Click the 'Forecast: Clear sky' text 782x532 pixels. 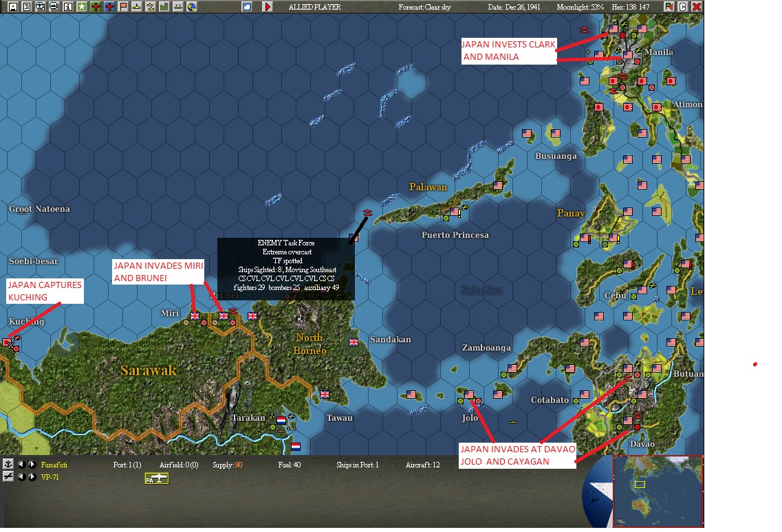(x=424, y=7)
